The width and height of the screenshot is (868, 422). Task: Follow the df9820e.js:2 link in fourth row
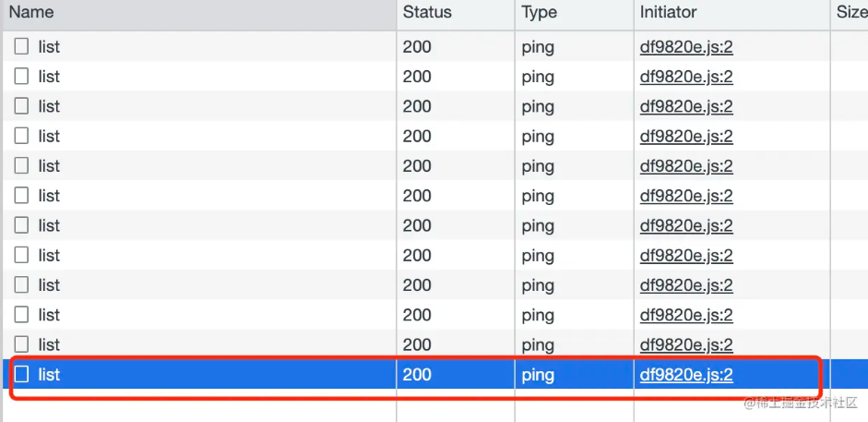pos(686,137)
